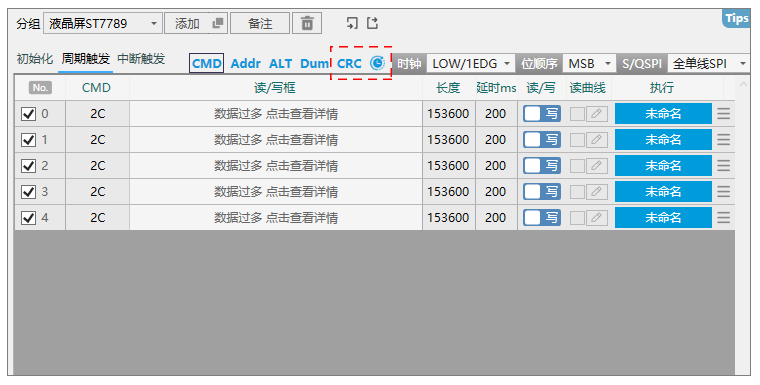Click the 2C CMD cell in row 1
The image size is (760, 385).
pyautogui.click(x=97, y=140)
